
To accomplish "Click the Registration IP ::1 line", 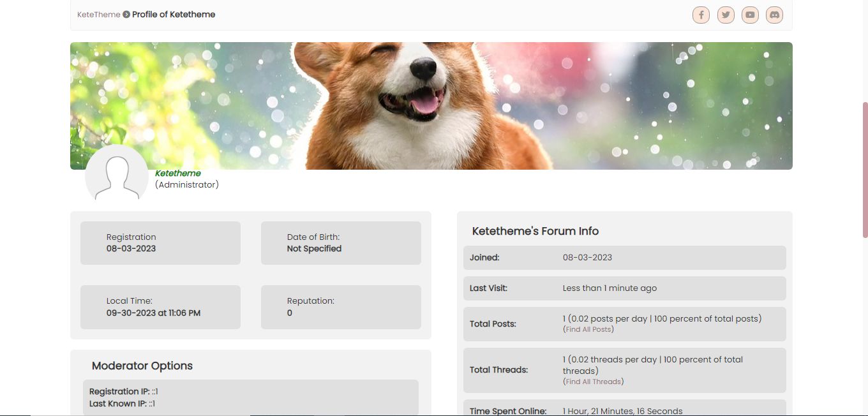I will coord(123,391).
